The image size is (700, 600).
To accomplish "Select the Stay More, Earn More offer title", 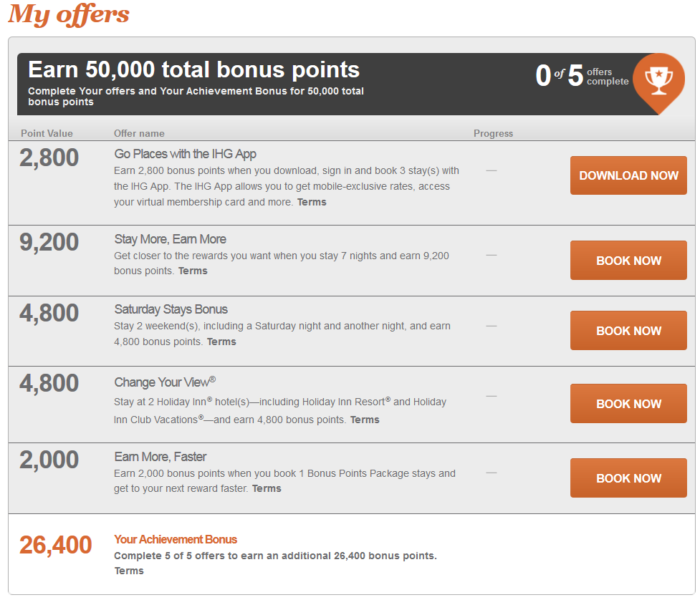I will 170,239.
